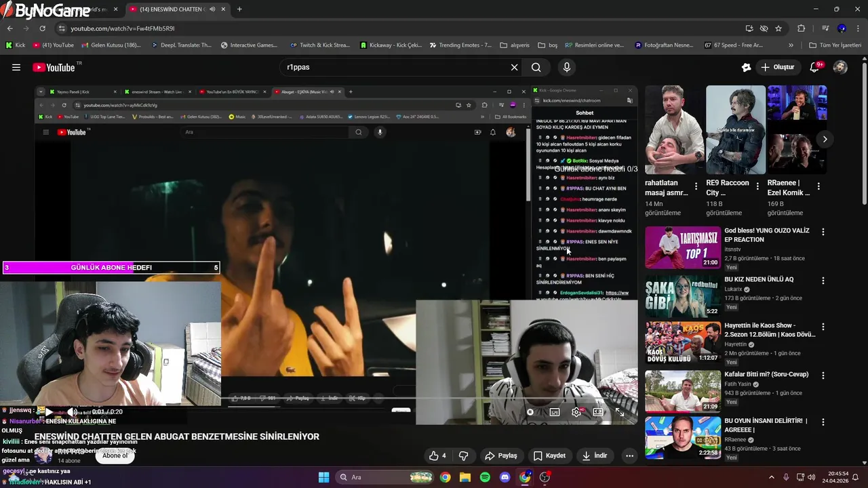This screenshot has width=868, height=488.
Task: Show more bookmarks with the double chevron
Action: coord(791,45)
